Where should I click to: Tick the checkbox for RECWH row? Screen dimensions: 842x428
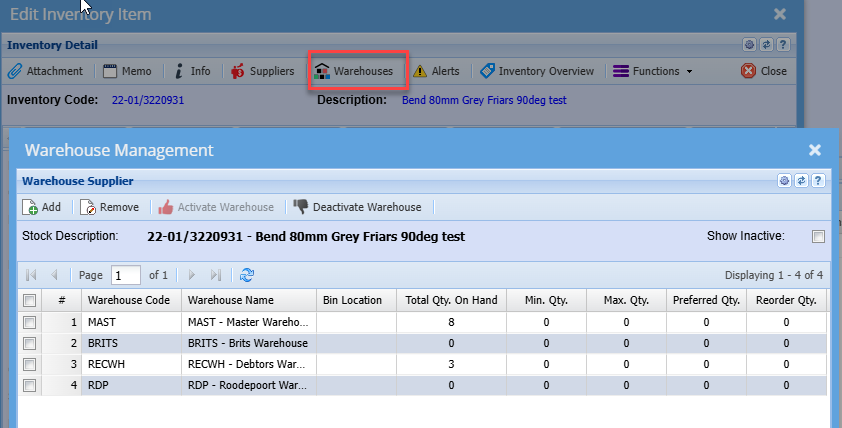click(29, 364)
